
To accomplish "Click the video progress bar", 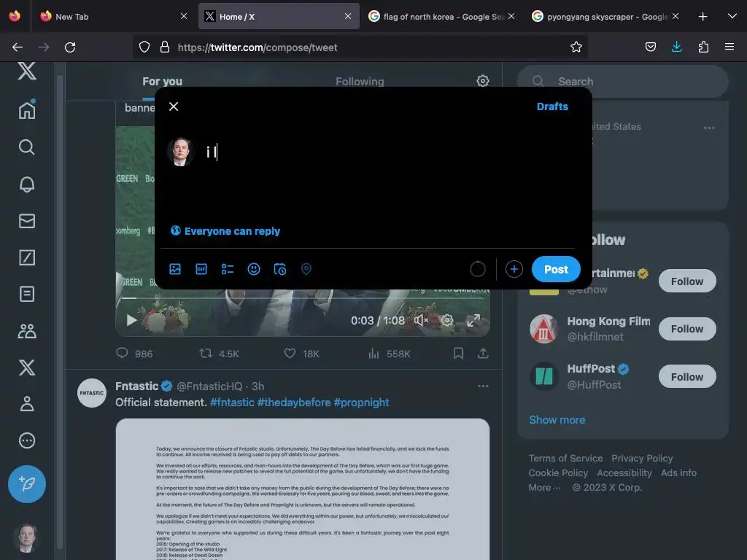I will coord(303,298).
